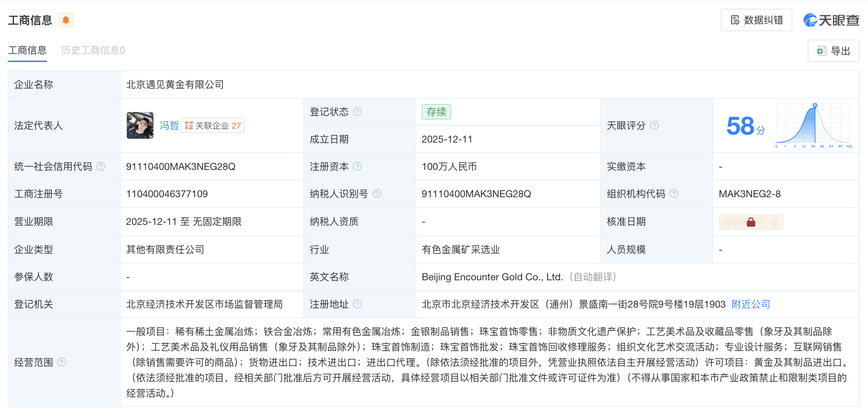Click help icon next to 经营范围
This screenshot has width=868, height=419.
click(x=62, y=362)
